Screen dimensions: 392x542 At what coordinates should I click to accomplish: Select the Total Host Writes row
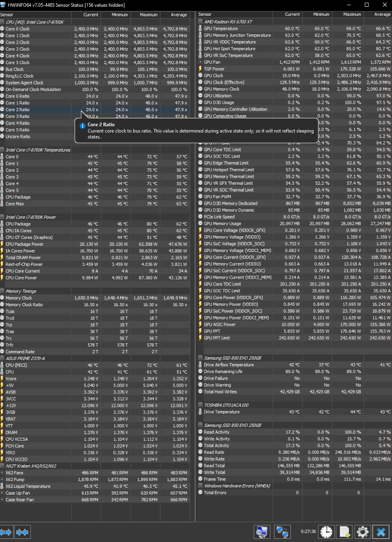[x=294, y=392]
